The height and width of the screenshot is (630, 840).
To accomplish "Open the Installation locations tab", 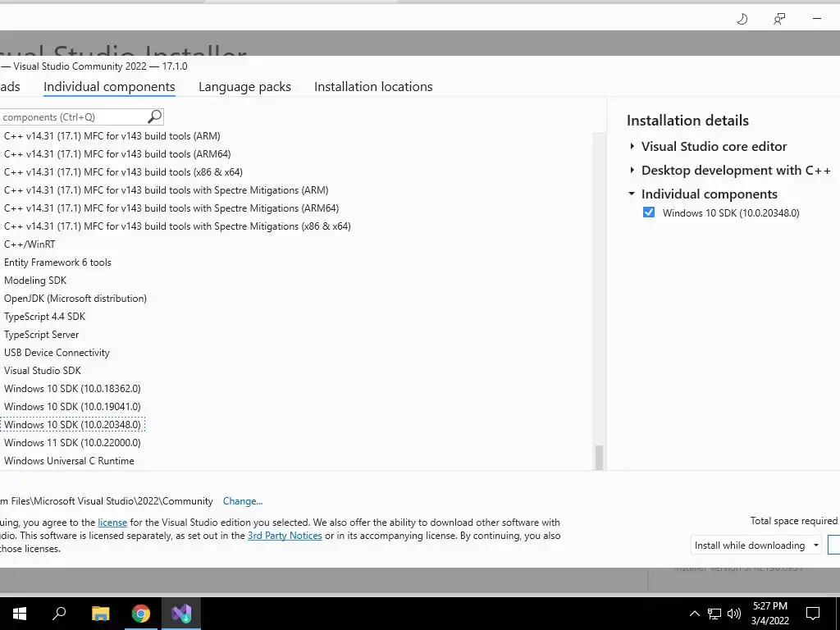I will point(373,87).
